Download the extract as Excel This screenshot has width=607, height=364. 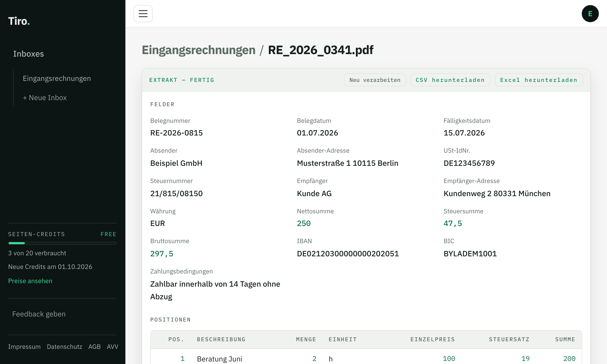coord(539,80)
